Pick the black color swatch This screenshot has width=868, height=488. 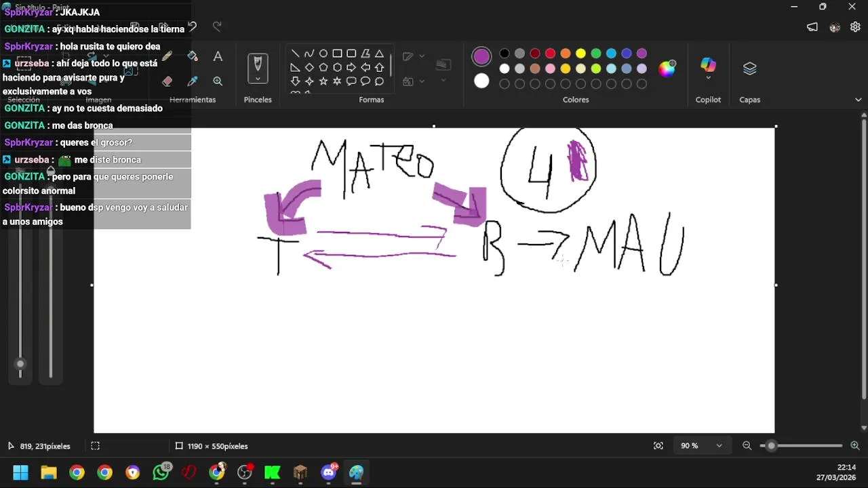(505, 54)
